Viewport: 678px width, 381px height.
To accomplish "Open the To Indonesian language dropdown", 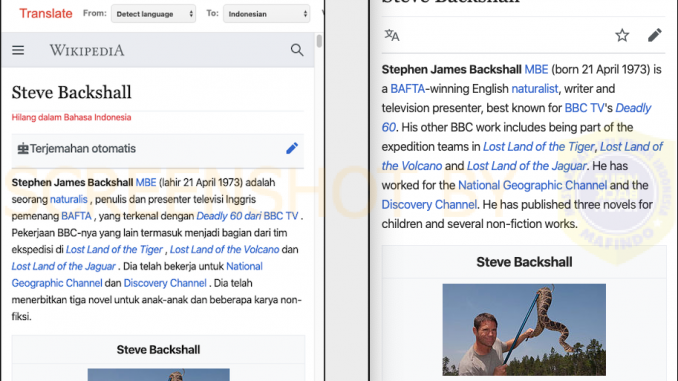I will click(x=266, y=14).
